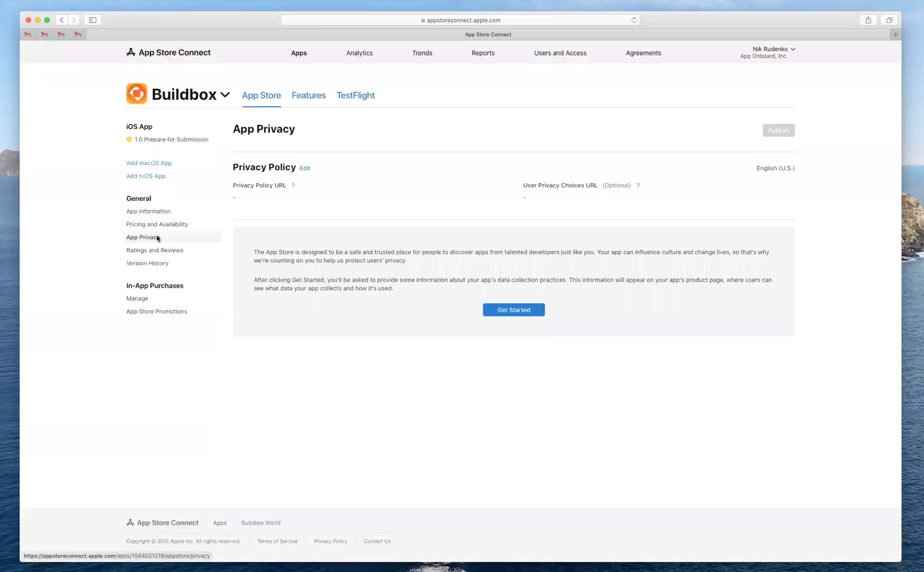Click User Privacy Choices URL help icon
The width and height of the screenshot is (924, 572).
click(638, 185)
